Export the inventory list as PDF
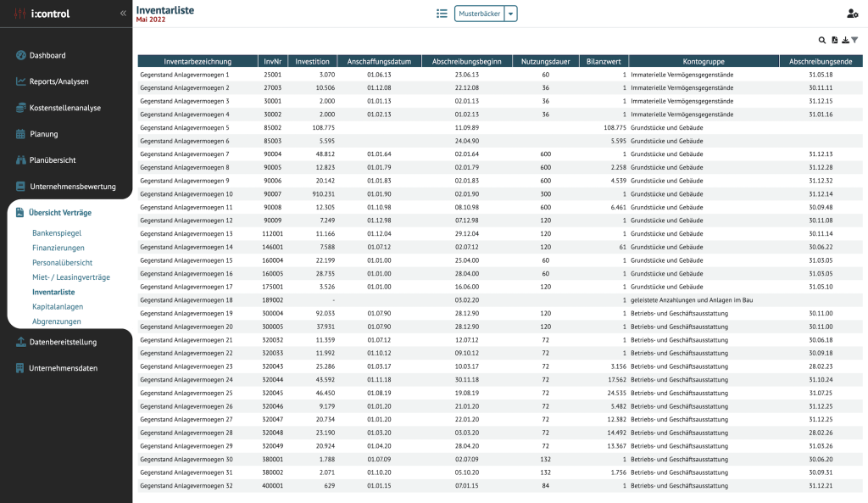This screenshot has width=868, height=503. [834, 40]
